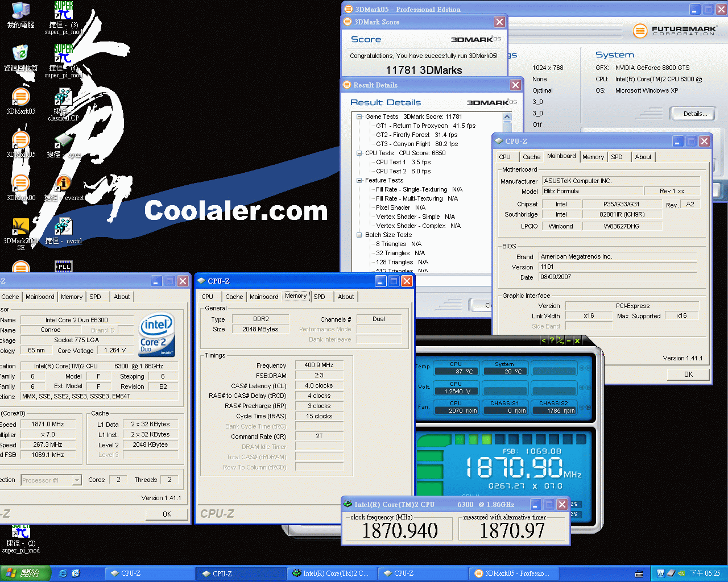Click next arrow on the Fan row
The image size is (728, 582).
[588, 407]
